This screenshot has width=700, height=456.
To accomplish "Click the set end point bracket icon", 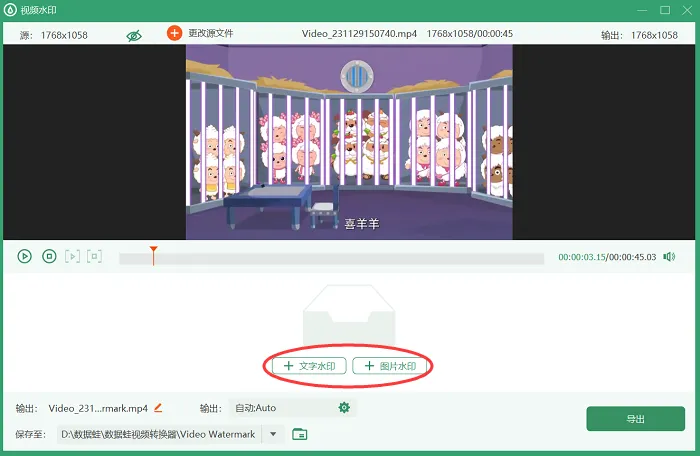I will [94, 256].
